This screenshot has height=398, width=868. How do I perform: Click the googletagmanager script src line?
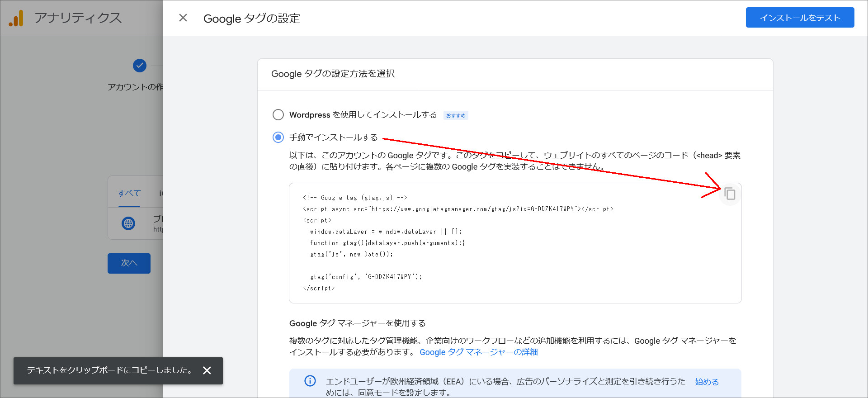coord(458,209)
